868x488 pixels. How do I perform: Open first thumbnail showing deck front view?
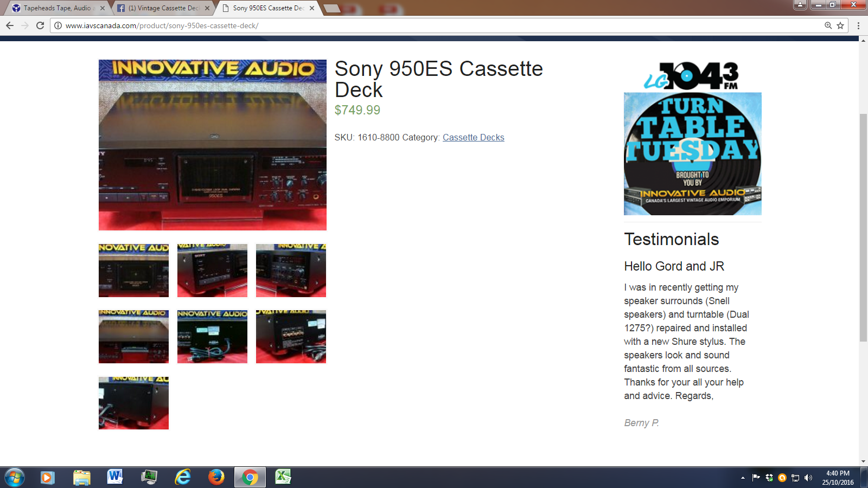click(x=133, y=271)
